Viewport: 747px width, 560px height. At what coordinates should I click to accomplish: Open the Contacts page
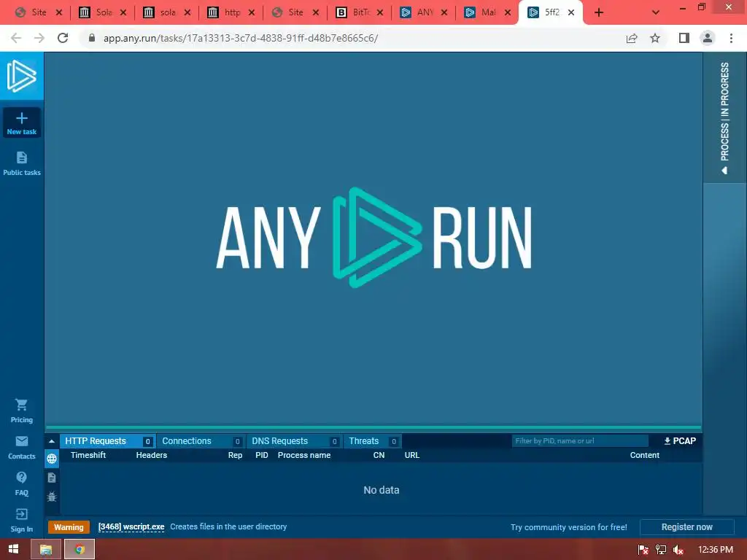pyautogui.click(x=21, y=448)
